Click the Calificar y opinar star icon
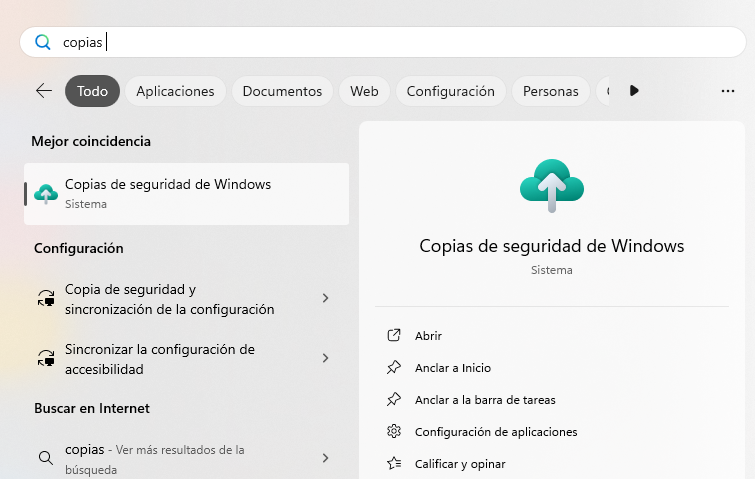 [394, 464]
